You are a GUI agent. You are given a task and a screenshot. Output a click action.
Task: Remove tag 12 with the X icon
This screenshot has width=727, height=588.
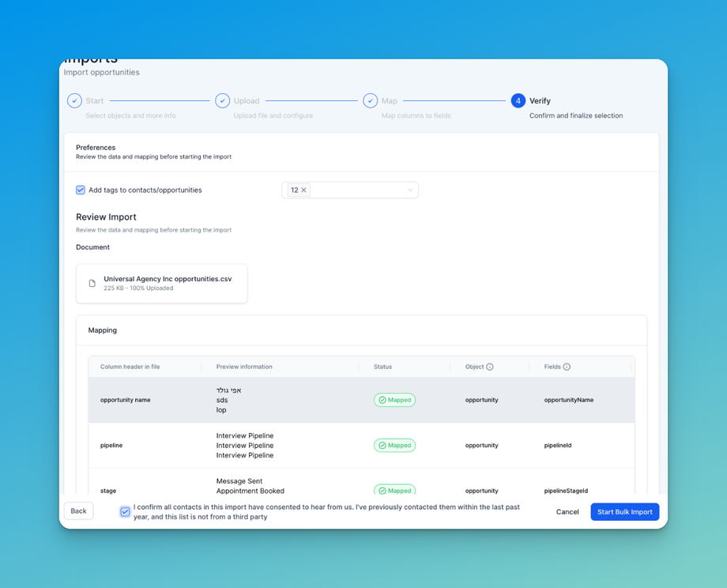coord(303,190)
